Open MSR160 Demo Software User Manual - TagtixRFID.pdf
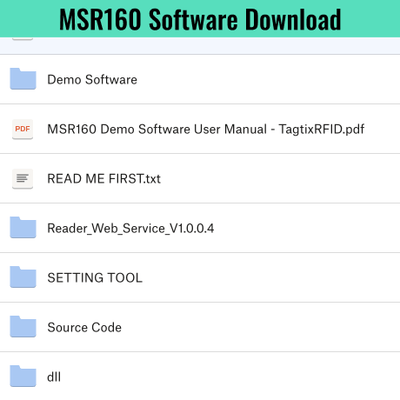400x400 pixels. click(x=206, y=129)
